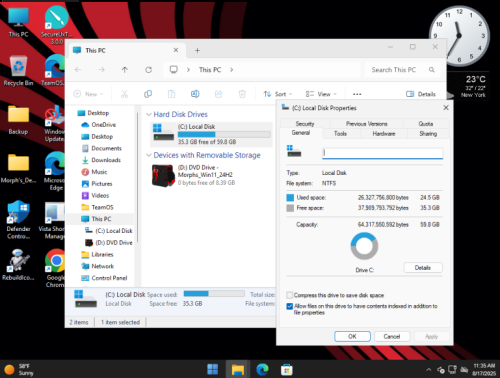Show hidden system tray icons
This screenshot has width=500, height=378.
click(x=429, y=370)
